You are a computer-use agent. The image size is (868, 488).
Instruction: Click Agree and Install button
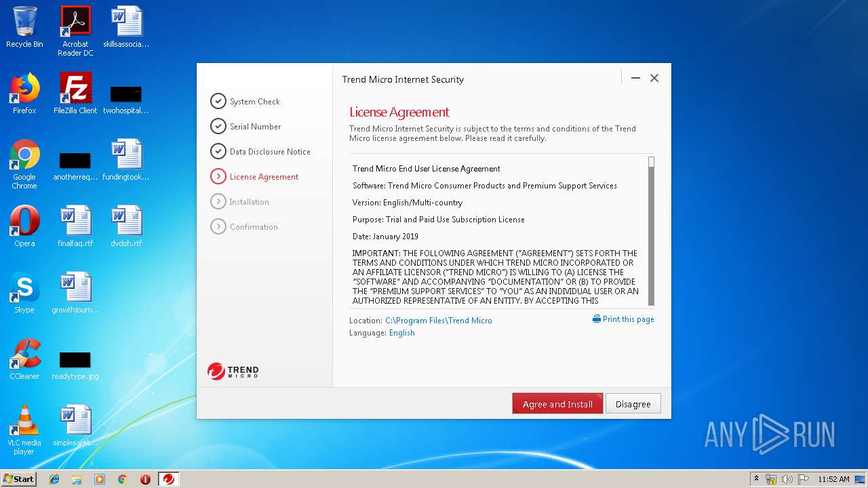[x=557, y=404]
